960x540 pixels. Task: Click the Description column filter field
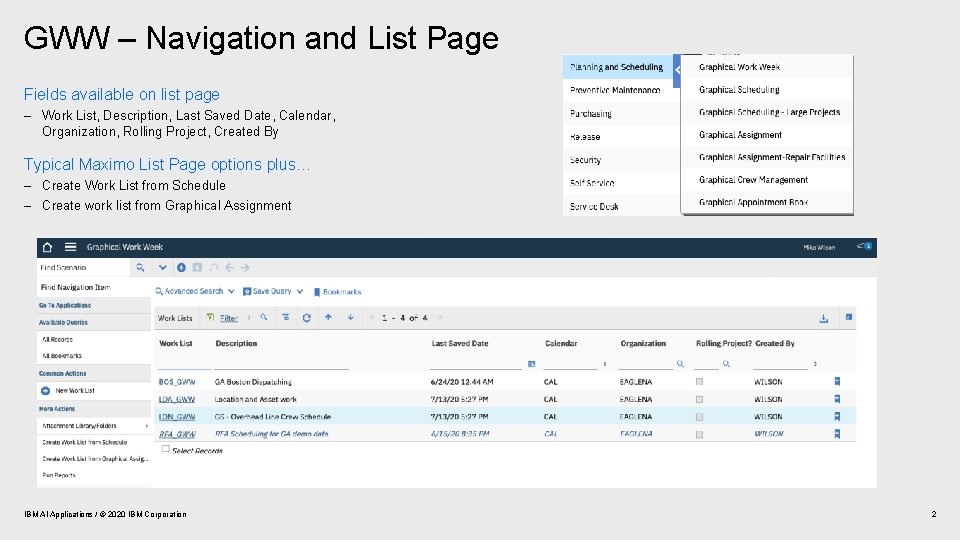(x=281, y=364)
